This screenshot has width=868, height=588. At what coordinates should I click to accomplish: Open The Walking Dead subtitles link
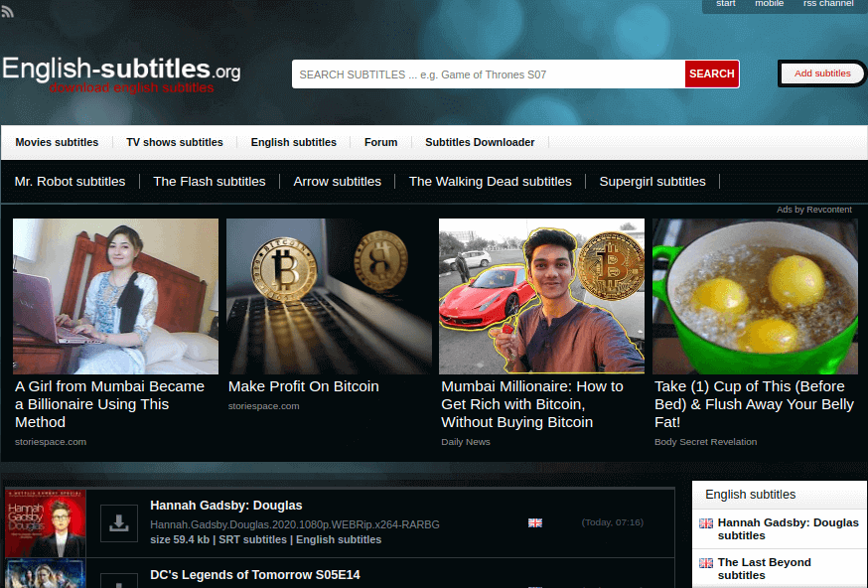[490, 182]
